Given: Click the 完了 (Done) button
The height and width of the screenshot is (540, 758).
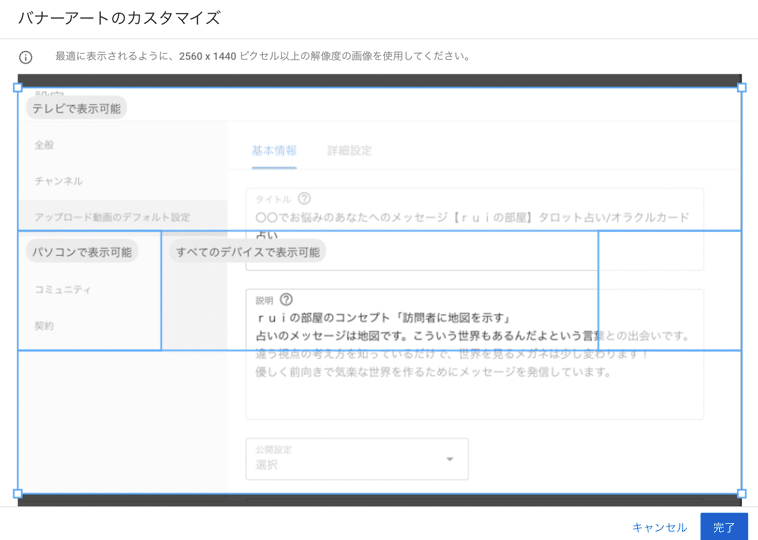Looking at the screenshot, I should point(724,526).
